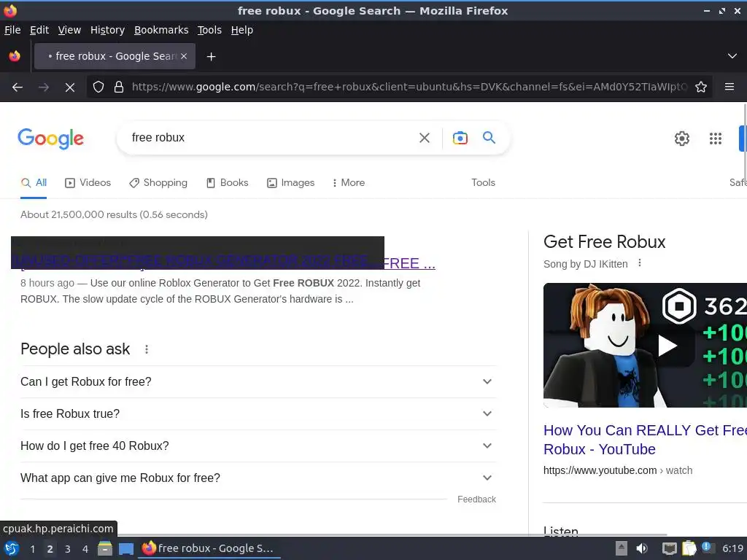The height and width of the screenshot is (560, 747).
Task: Expand 'Is free Robux true?'
Action: [x=258, y=414]
